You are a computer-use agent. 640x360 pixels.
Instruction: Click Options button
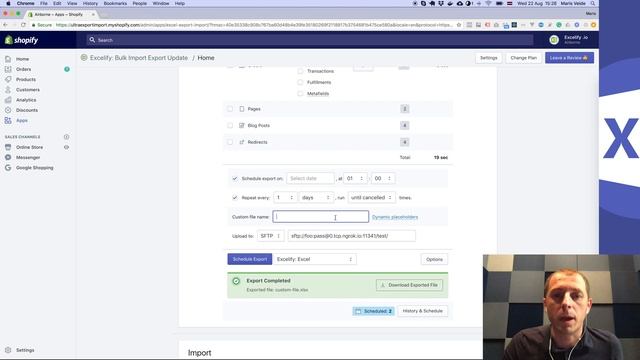pos(434,259)
